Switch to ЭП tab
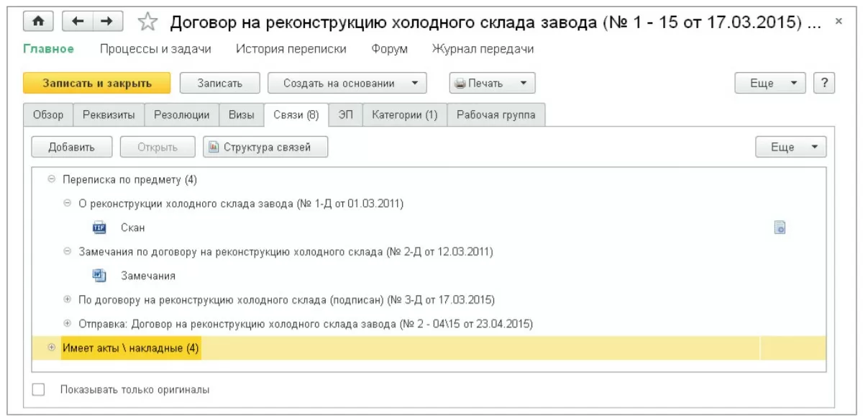The width and height of the screenshot is (868, 416). (x=346, y=114)
